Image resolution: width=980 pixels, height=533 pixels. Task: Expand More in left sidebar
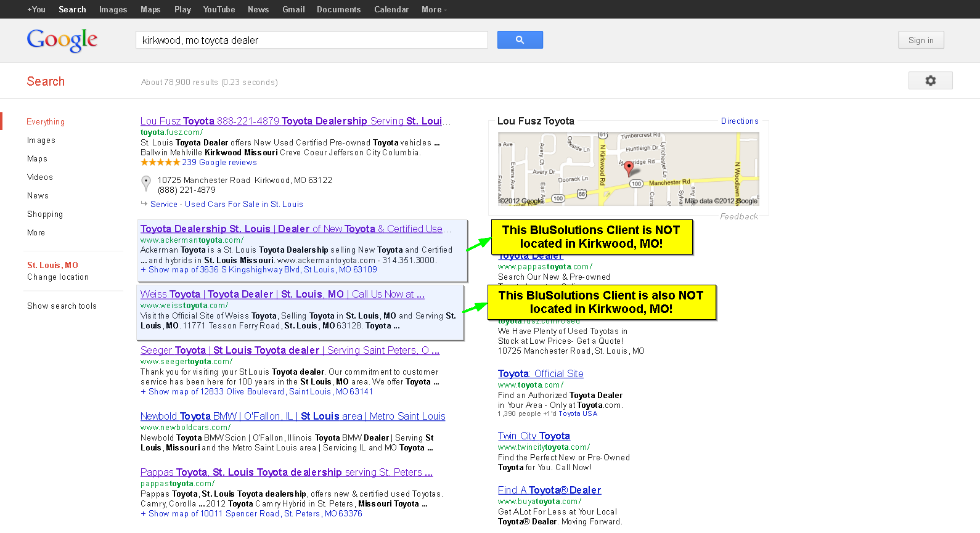pyautogui.click(x=36, y=233)
